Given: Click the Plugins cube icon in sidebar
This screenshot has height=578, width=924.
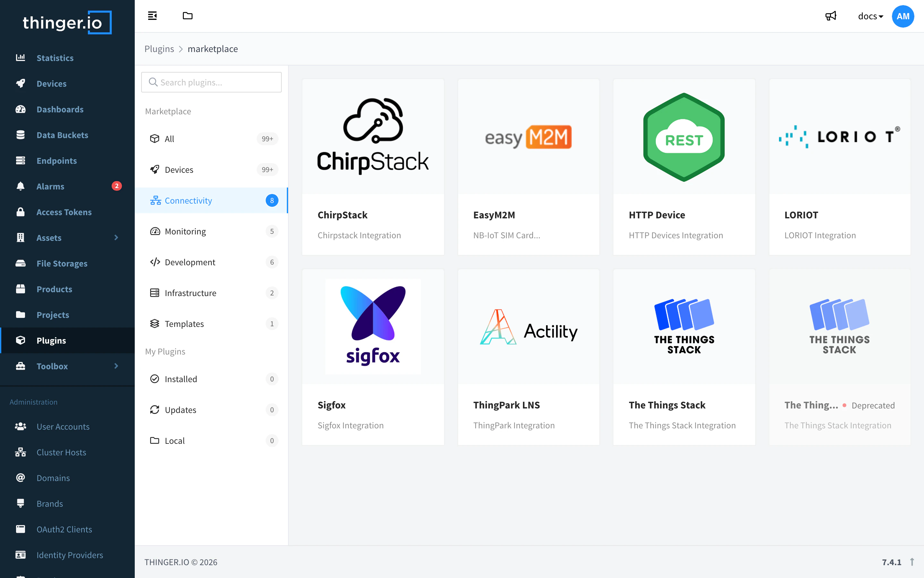Looking at the screenshot, I should pos(21,340).
